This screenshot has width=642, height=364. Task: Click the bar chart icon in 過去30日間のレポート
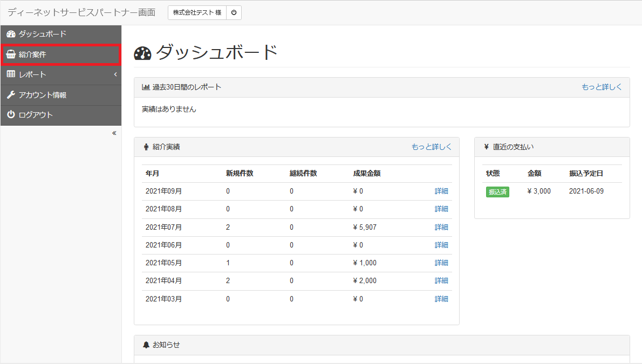coord(145,87)
